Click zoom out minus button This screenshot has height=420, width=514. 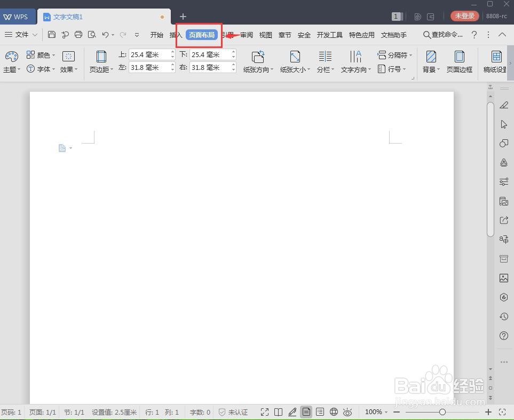coord(397,412)
